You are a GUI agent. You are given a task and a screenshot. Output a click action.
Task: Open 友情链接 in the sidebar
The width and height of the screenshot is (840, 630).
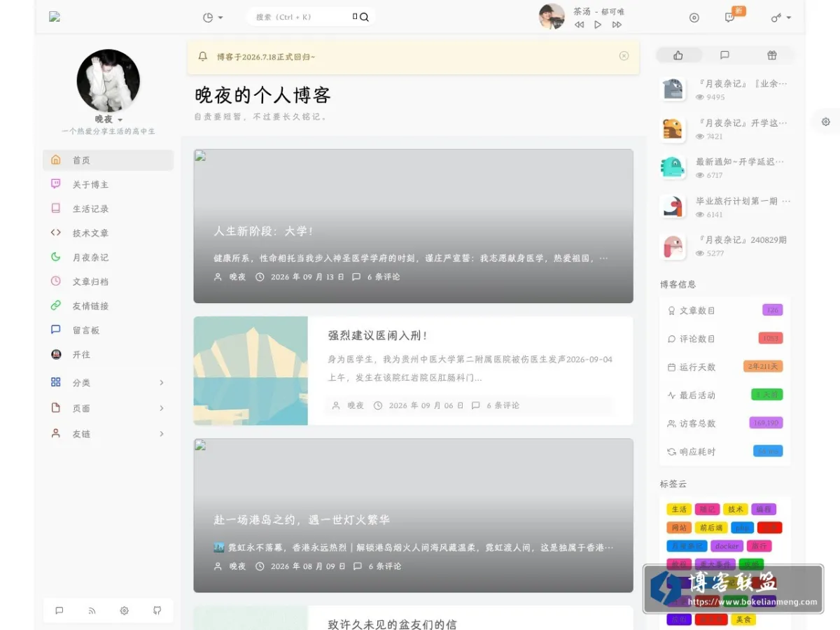[x=108, y=306]
